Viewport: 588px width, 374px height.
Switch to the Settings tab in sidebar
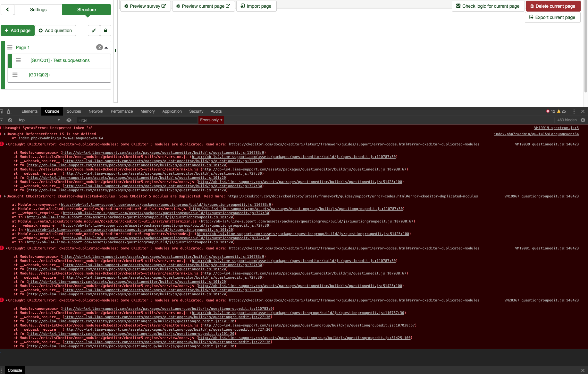pyautogui.click(x=38, y=10)
